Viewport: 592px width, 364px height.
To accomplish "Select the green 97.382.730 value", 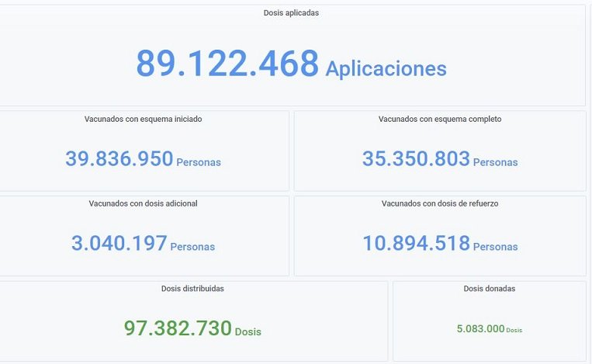I will tap(178, 328).
